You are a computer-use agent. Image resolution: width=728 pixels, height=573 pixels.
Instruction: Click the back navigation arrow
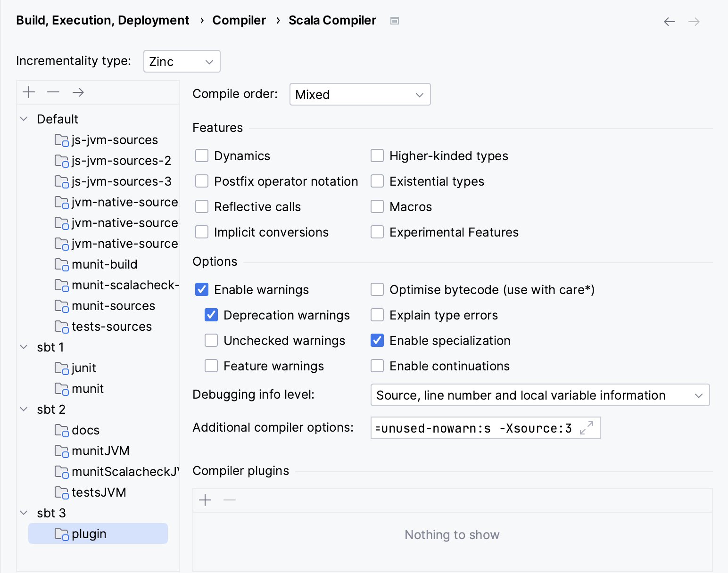pyautogui.click(x=669, y=21)
